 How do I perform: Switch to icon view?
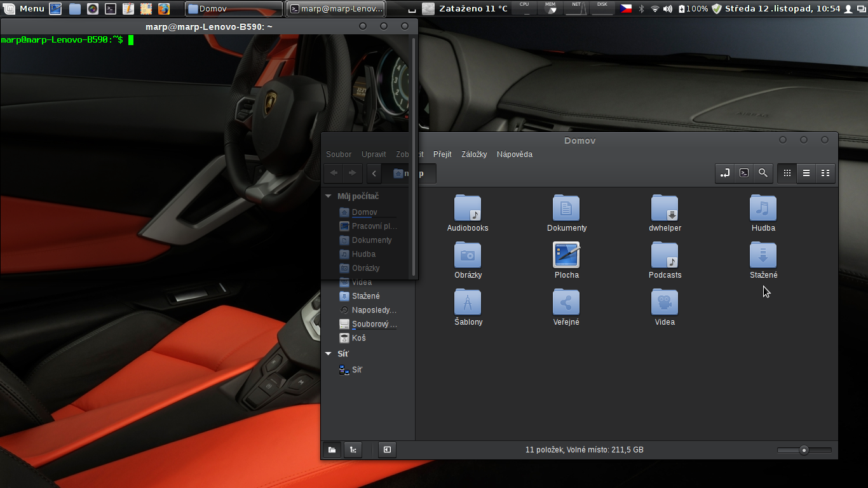coord(787,173)
